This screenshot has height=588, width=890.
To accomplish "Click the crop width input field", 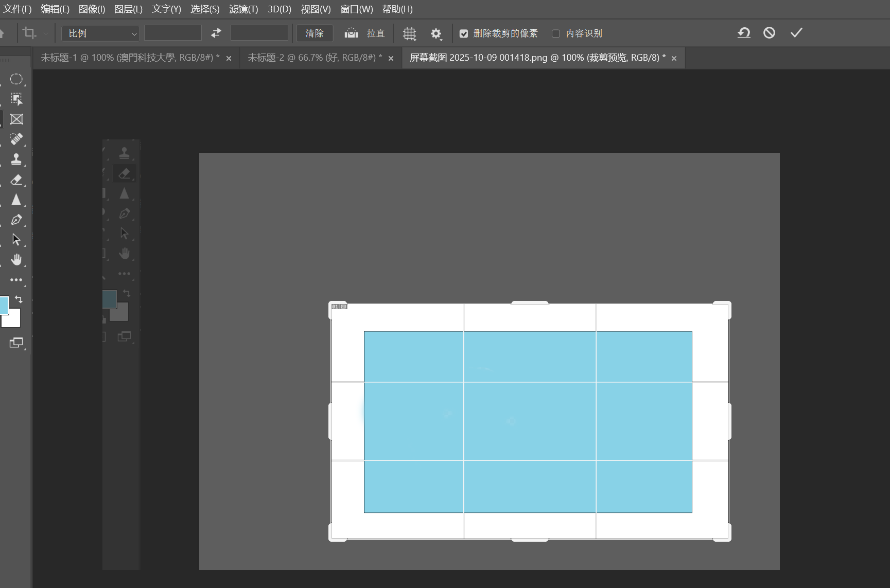I will coord(173,33).
